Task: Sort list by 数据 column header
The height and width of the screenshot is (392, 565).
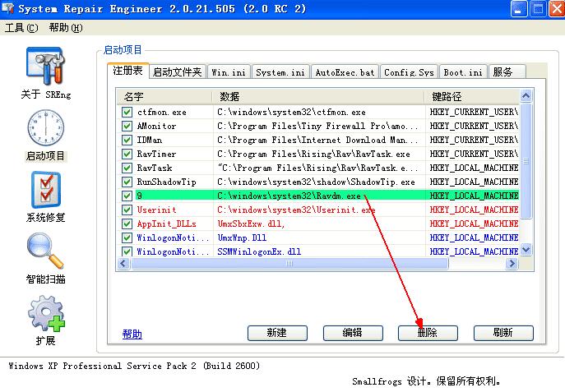Action: click(318, 96)
